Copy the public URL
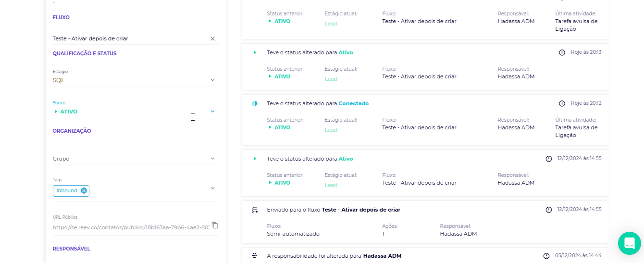Viewport: 644px width, 263px height. point(215,225)
